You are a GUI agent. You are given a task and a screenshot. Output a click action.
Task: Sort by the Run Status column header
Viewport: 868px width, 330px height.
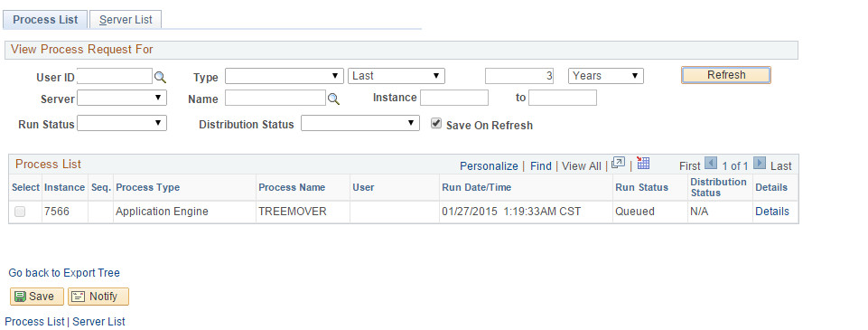pos(641,187)
